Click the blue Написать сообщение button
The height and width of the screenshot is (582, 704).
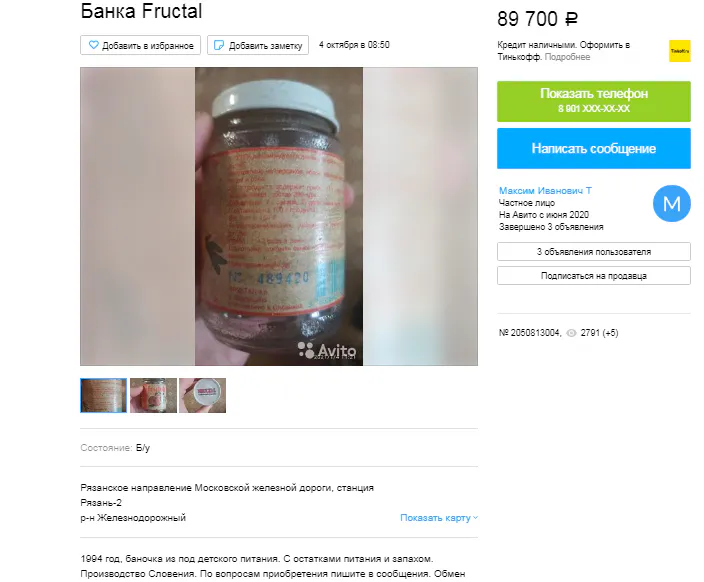(x=594, y=148)
